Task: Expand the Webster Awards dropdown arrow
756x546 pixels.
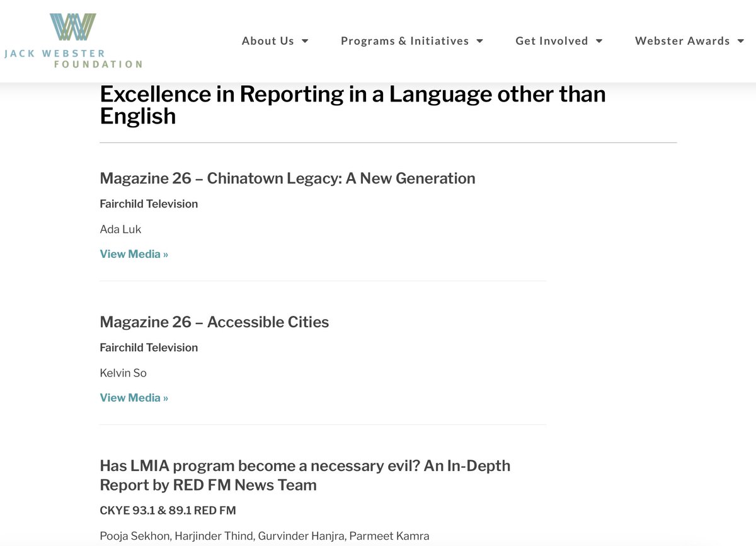Action: pos(740,41)
